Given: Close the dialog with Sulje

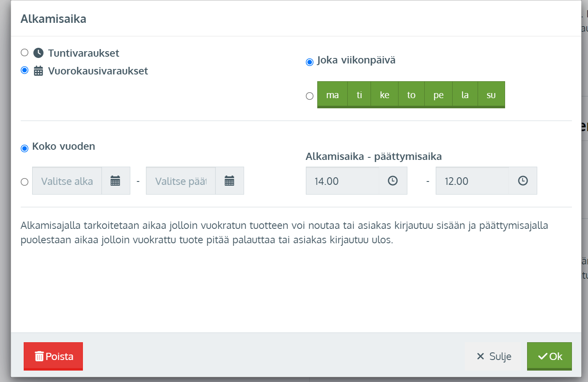Looking at the screenshot, I should [493, 356].
